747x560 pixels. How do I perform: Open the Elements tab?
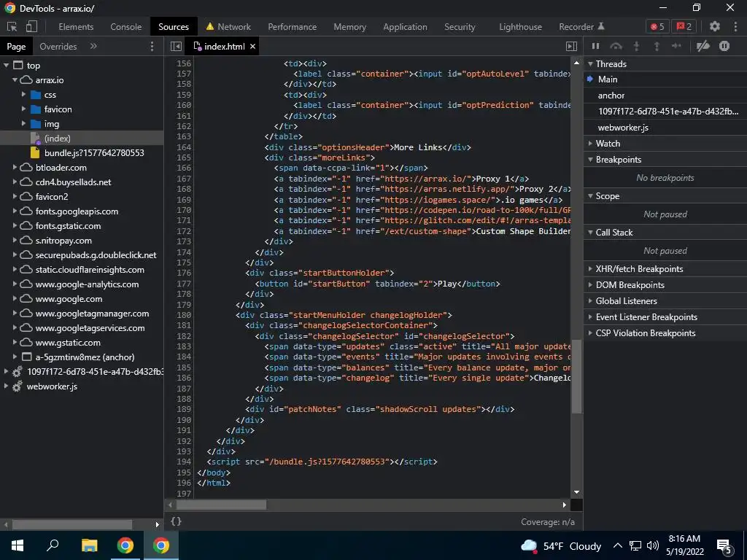(76, 27)
